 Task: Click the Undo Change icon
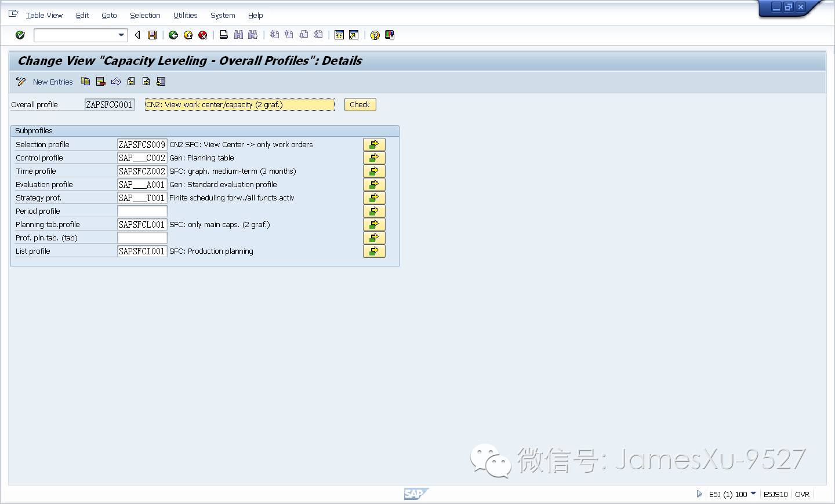(116, 82)
